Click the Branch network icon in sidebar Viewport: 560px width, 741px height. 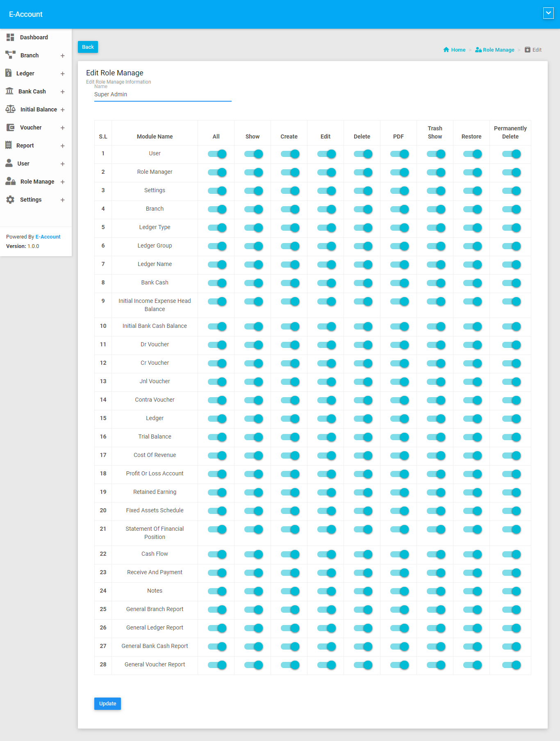click(10, 55)
